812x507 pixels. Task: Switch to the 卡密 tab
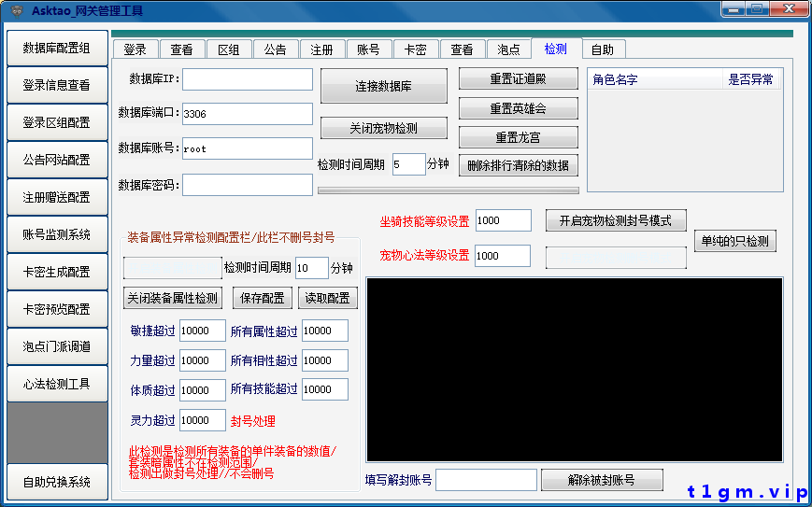pyautogui.click(x=415, y=49)
